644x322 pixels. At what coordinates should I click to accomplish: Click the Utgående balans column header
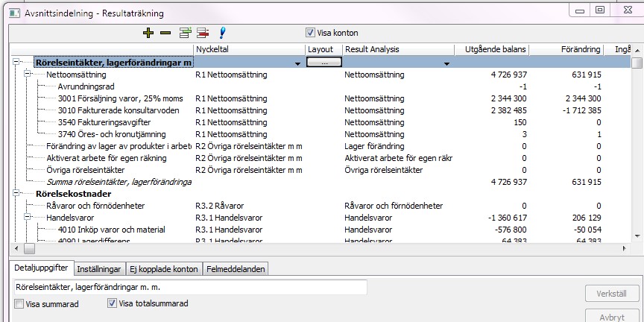click(x=492, y=49)
